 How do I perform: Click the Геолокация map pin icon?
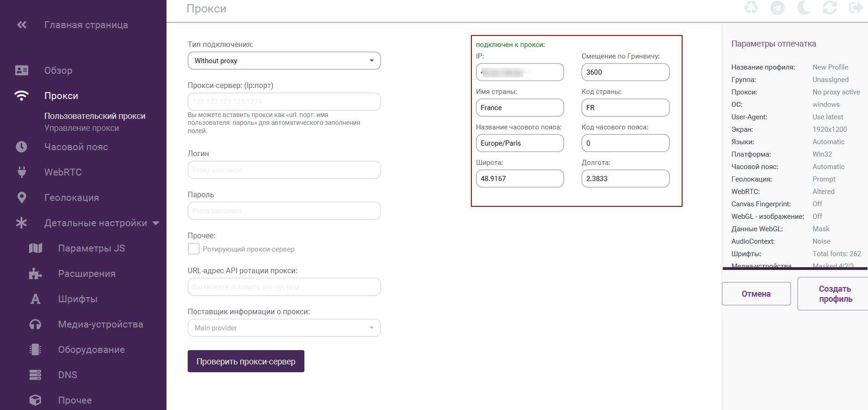[x=22, y=198]
